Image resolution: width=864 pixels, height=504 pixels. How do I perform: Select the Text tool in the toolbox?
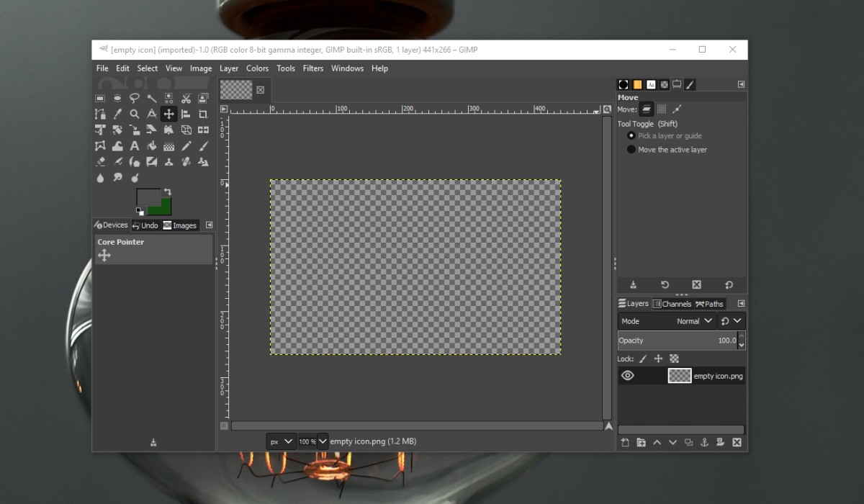pos(135,146)
